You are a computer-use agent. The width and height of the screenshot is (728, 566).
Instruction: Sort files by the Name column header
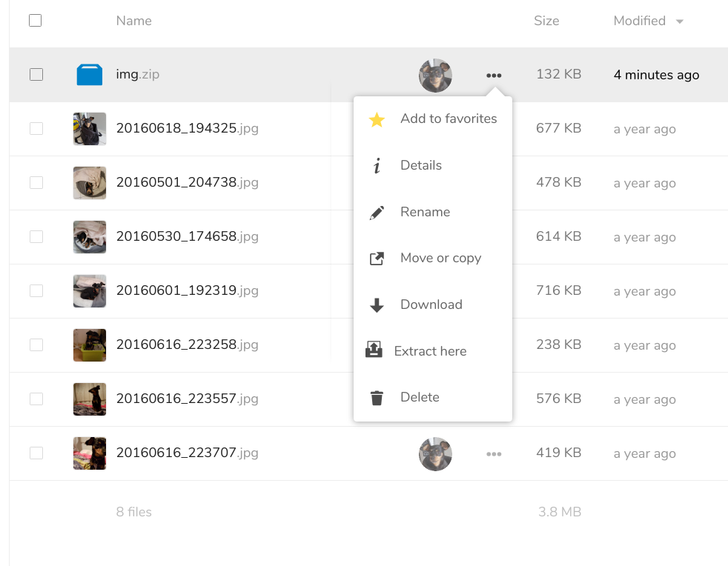click(134, 21)
